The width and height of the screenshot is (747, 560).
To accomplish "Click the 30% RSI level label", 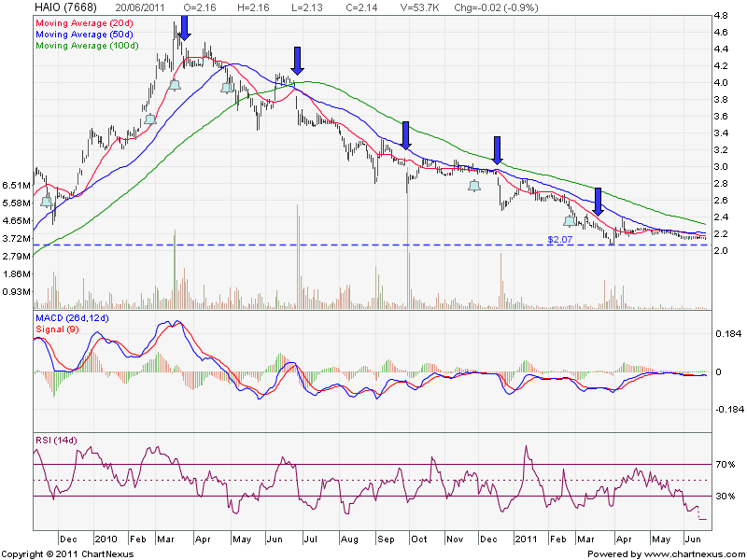I will [726, 497].
